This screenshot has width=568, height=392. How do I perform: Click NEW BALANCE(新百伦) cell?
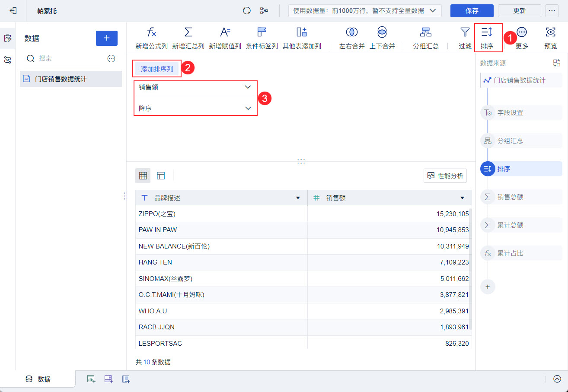coord(221,246)
